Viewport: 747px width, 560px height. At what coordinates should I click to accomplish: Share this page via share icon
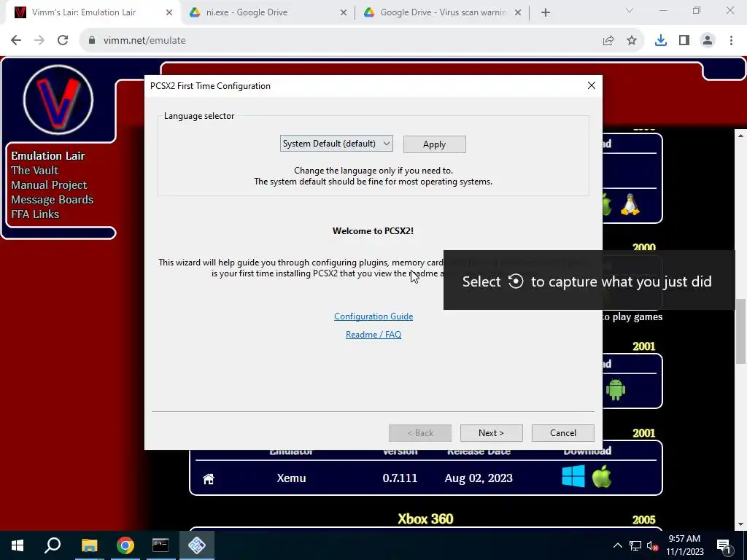(x=608, y=41)
